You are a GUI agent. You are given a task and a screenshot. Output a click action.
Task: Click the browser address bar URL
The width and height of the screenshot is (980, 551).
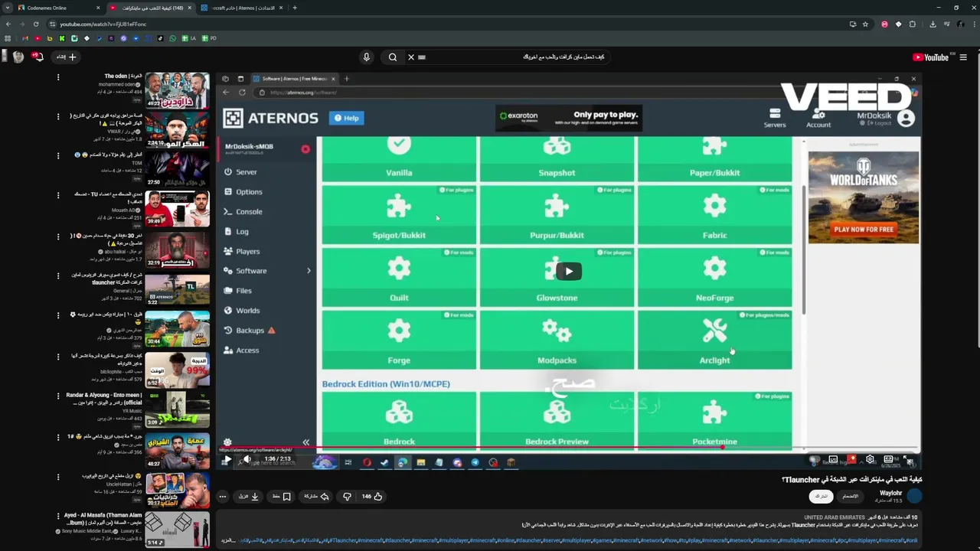pos(103,24)
